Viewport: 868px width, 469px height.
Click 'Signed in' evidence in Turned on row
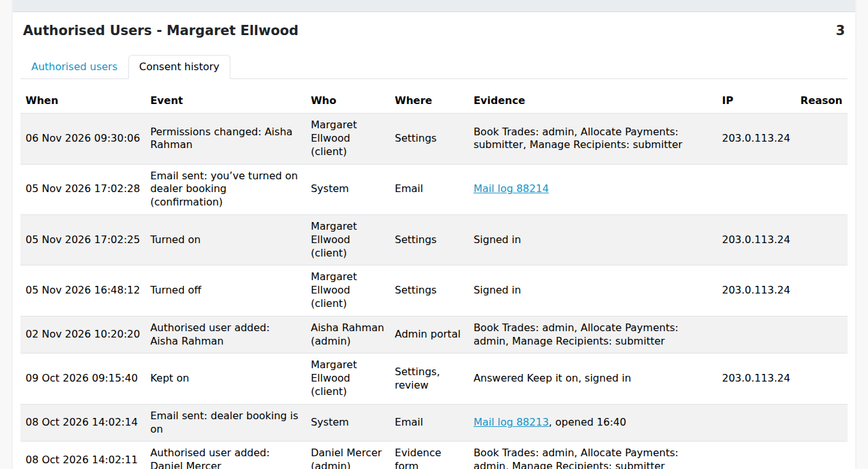point(497,240)
